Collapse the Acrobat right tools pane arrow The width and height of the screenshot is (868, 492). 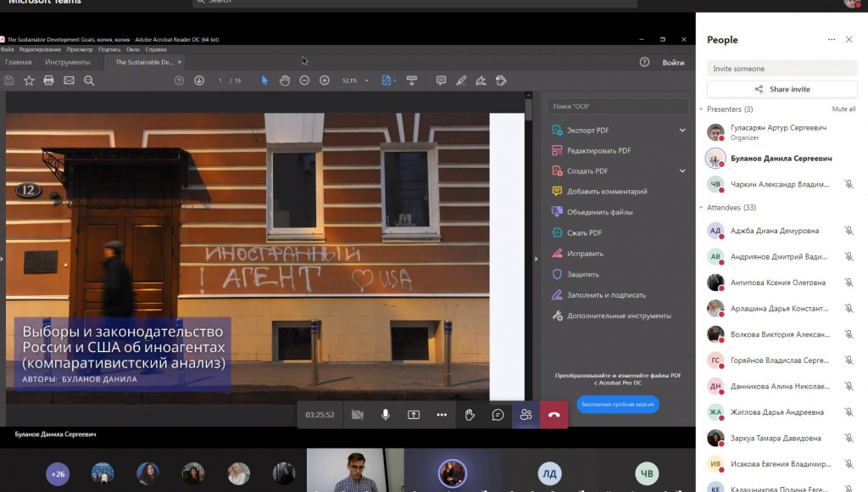pyautogui.click(x=536, y=259)
